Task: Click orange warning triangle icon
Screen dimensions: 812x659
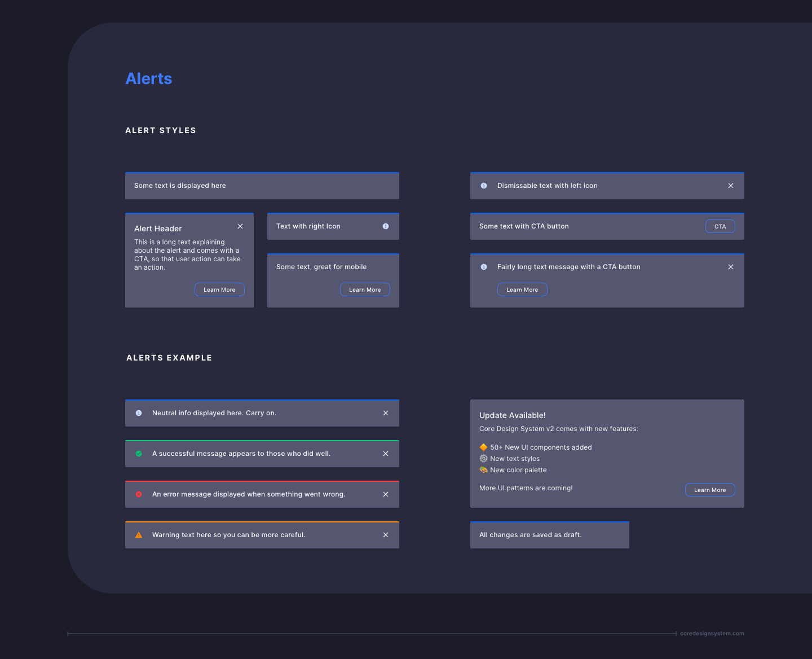Action: (139, 535)
